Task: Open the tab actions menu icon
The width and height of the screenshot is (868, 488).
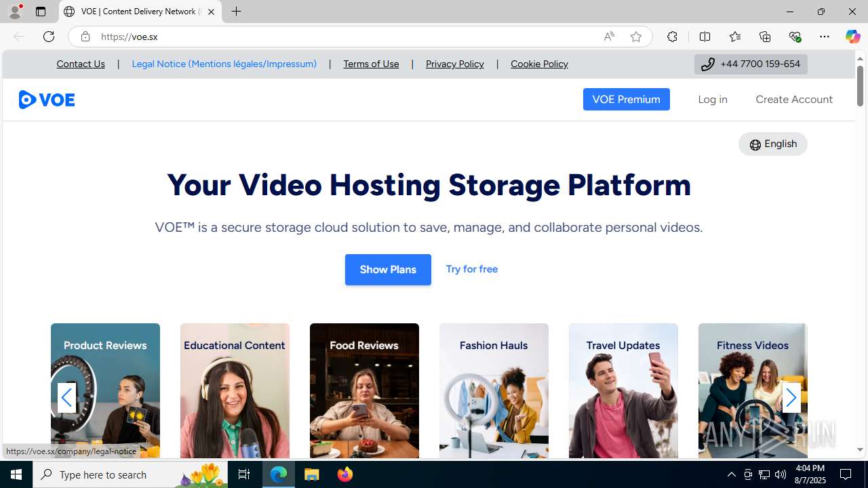Action: tap(41, 12)
